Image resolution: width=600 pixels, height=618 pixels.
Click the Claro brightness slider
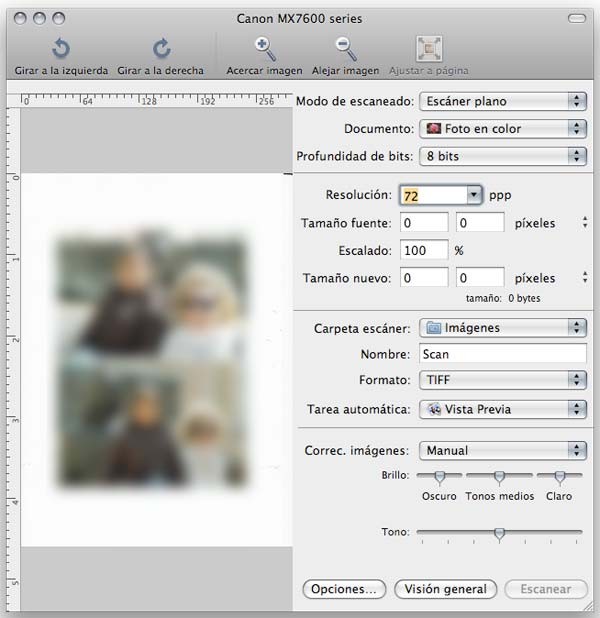[x=559, y=477]
